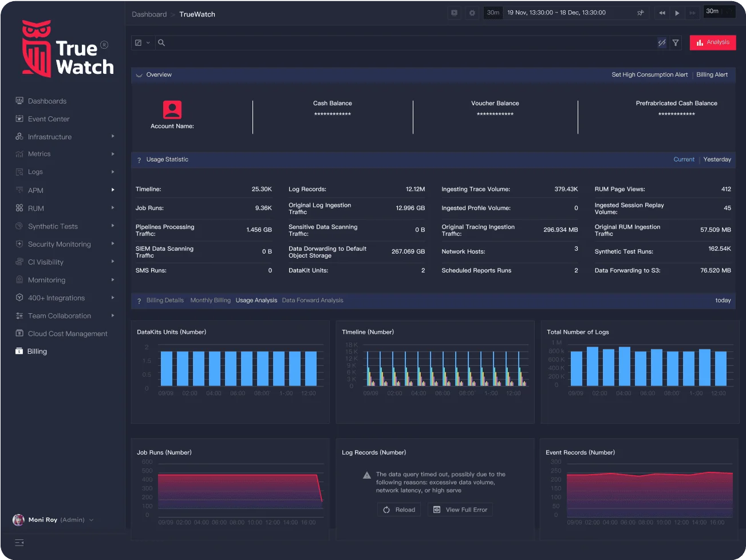746x560 pixels.
Task: Click the APM sidebar icon
Action: (x=19, y=190)
